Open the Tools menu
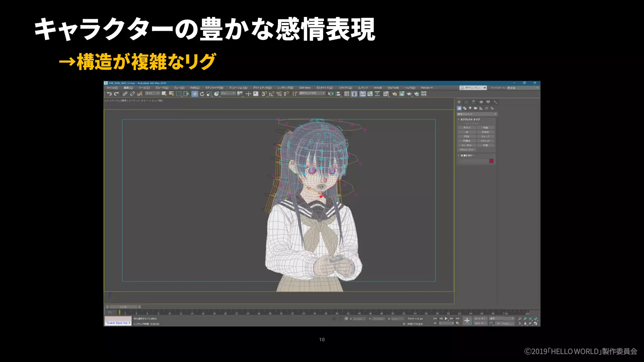Viewport: 644px width, 362px height. (144, 88)
